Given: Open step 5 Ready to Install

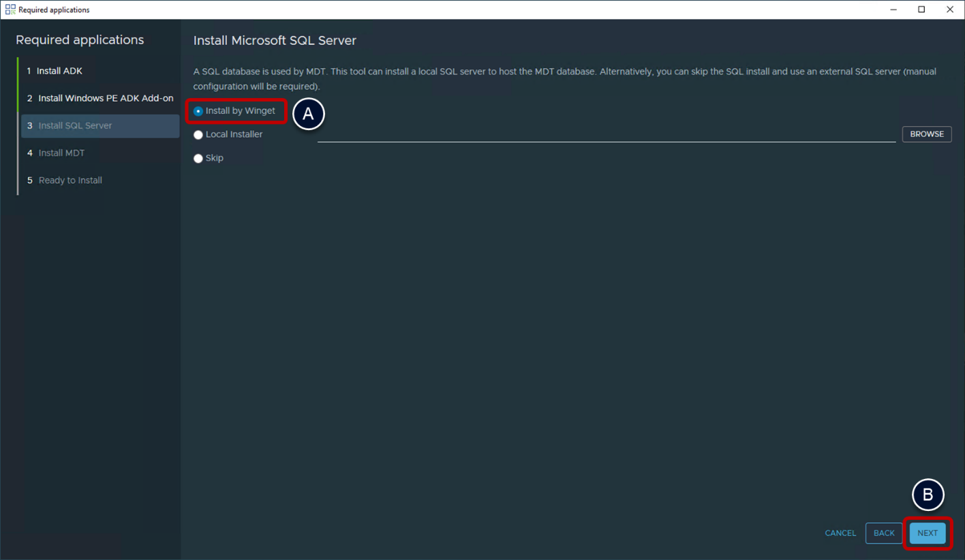Looking at the screenshot, I should [x=70, y=181].
